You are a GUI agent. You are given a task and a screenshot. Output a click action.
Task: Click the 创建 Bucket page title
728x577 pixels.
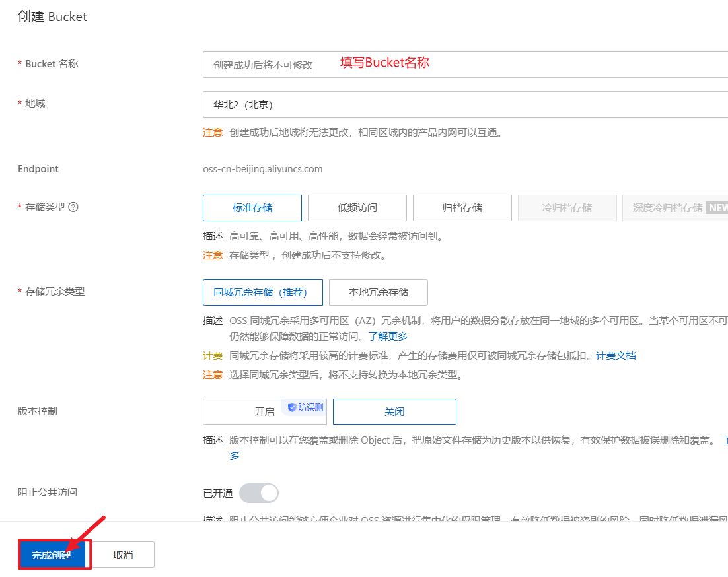(x=52, y=17)
